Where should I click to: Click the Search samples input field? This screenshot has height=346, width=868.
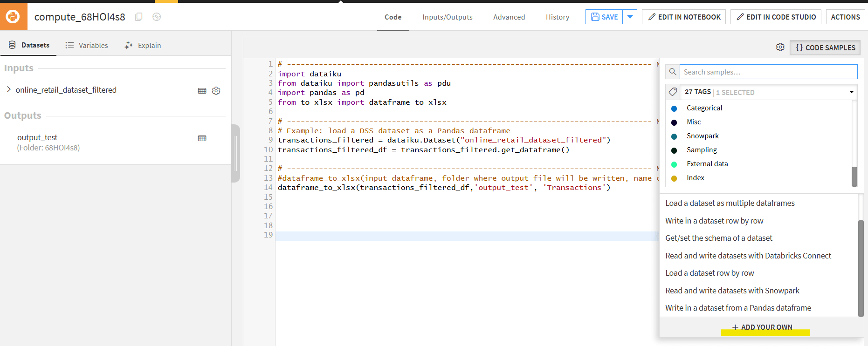[768, 72]
